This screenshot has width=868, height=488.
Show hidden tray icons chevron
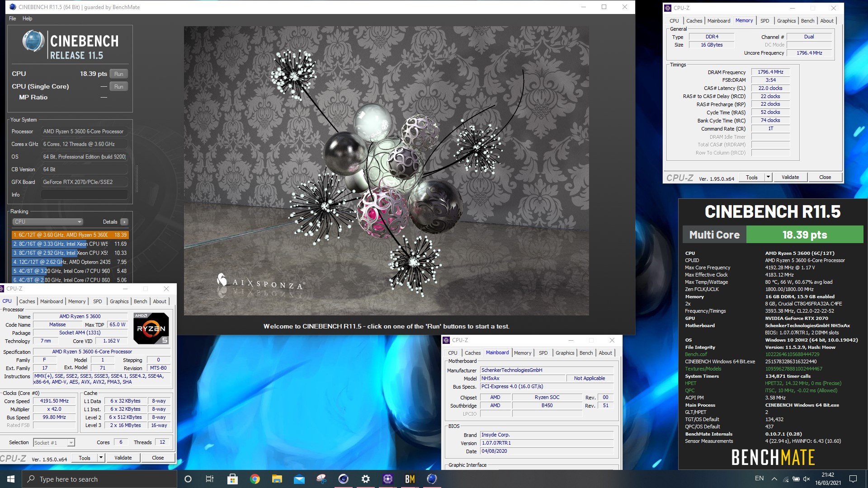(774, 479)
